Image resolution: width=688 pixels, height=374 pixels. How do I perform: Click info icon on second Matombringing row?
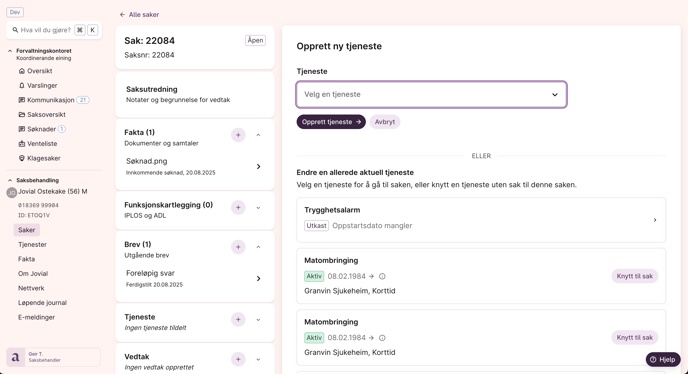point(382,338)
